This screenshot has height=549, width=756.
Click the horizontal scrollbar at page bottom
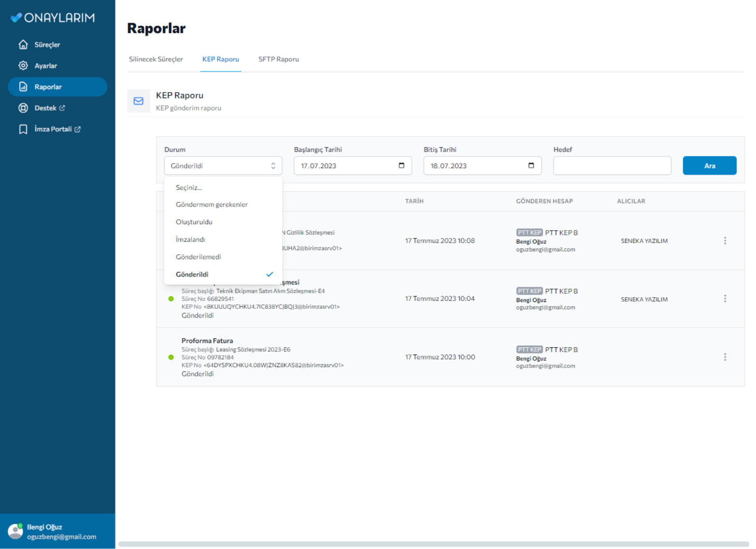coord(433,544)
